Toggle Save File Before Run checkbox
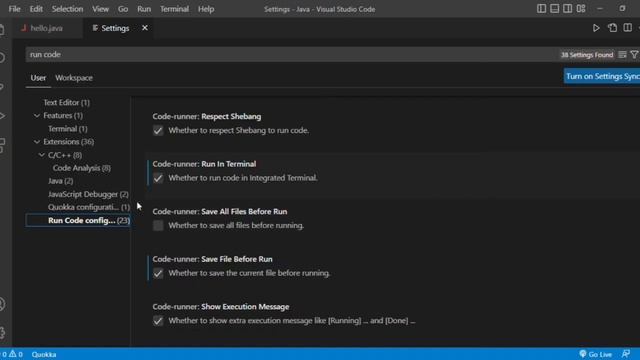Viewport: 640px width, 360px height. 158,273
